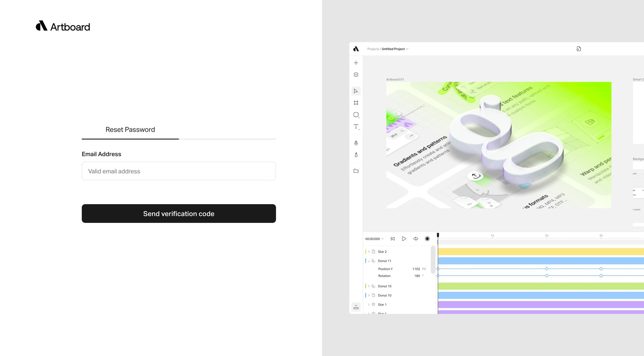Expand the Star 2 layer

coord(369,251)
